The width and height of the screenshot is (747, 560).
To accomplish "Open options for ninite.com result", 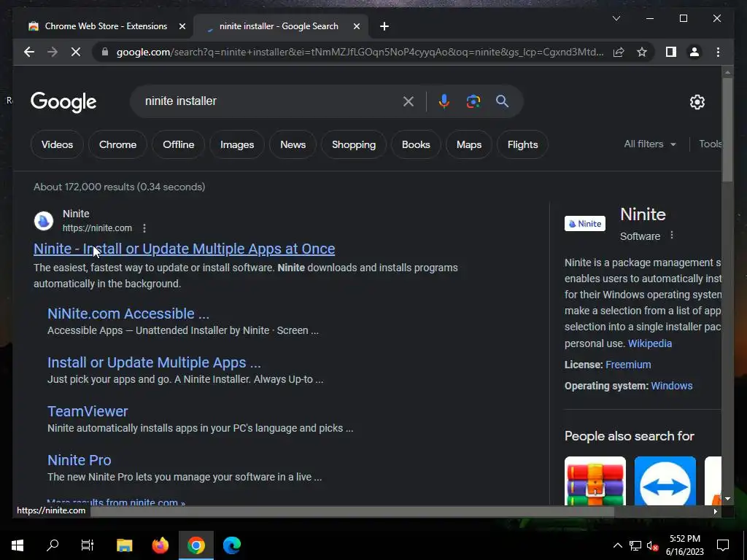I will pos(144,228).
